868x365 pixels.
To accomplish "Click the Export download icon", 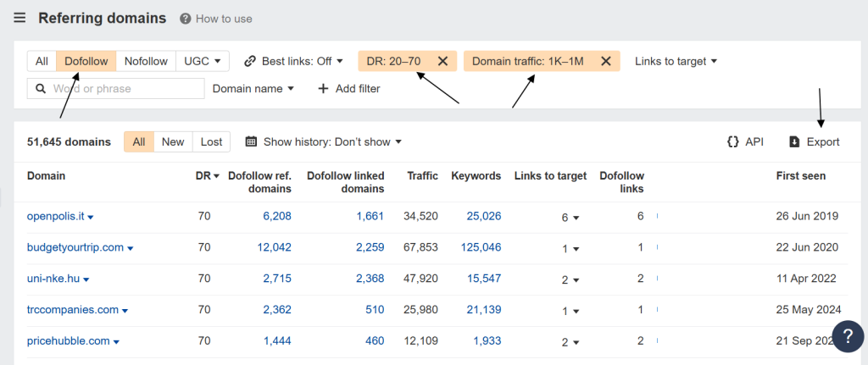I will [x=794, y=142].
